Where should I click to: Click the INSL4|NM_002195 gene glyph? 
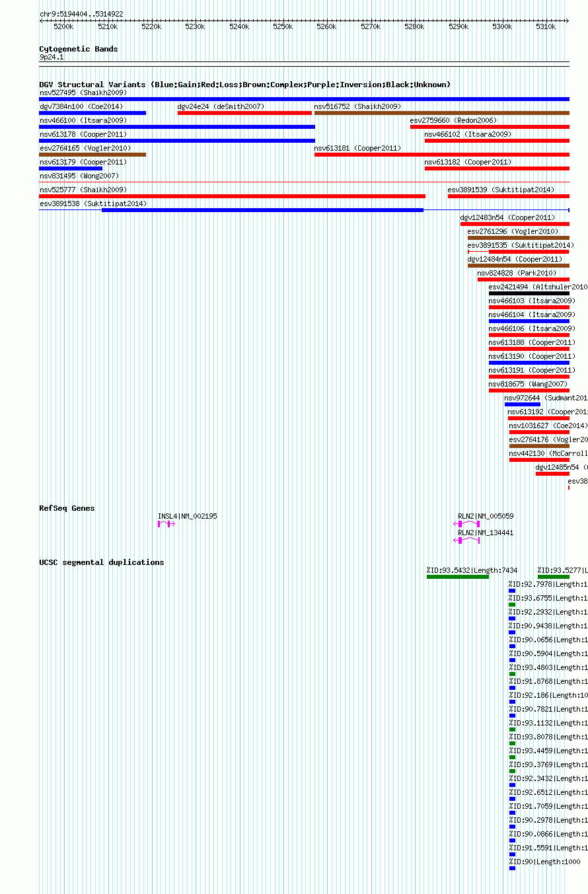(x=166, y=524)
